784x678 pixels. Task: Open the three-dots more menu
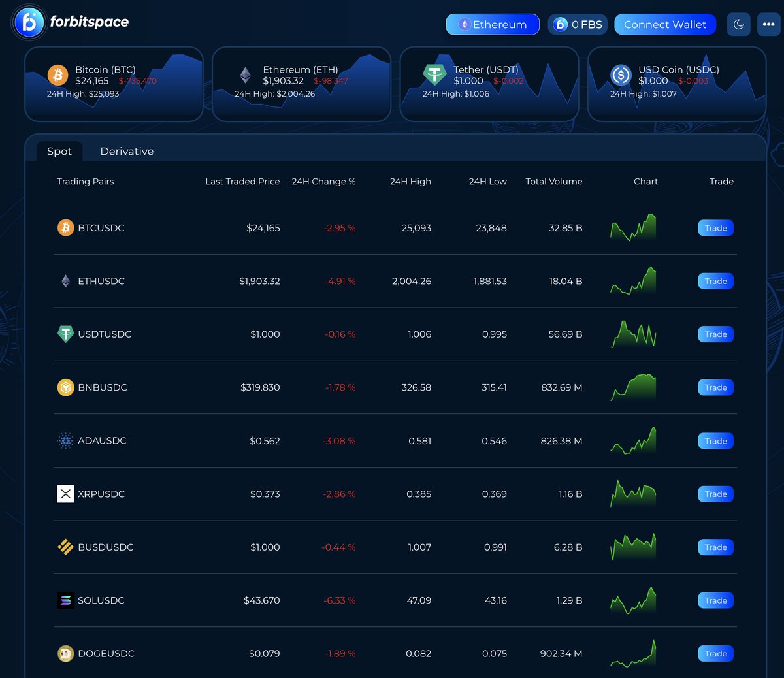pos(768,24)
